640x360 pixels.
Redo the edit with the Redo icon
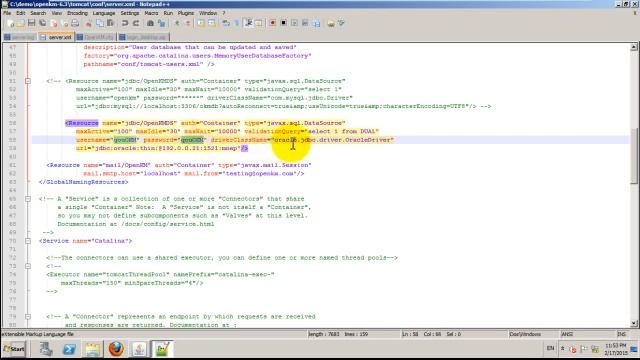tap(136, 23)
